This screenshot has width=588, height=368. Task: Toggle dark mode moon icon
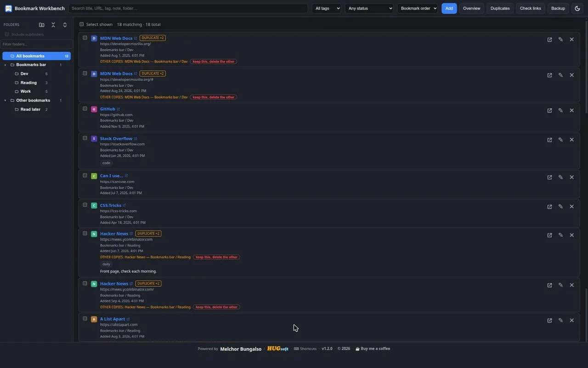point(577,8)
